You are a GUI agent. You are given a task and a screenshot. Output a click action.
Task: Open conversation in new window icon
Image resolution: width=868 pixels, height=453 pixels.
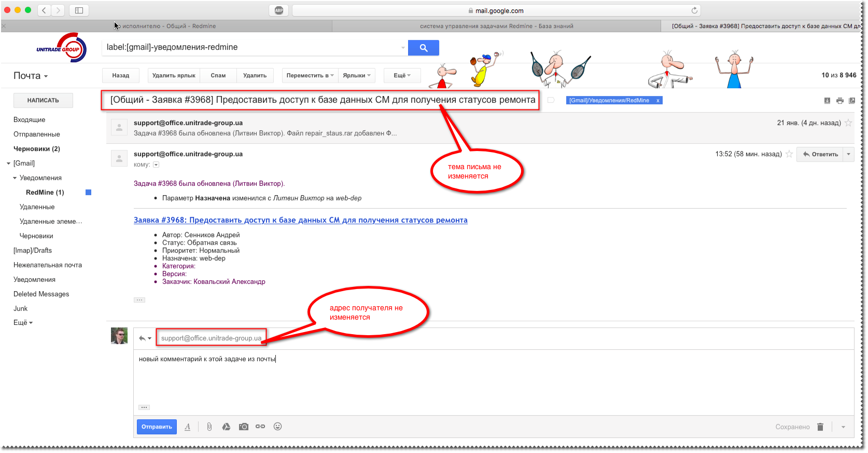tap(852, 101)
